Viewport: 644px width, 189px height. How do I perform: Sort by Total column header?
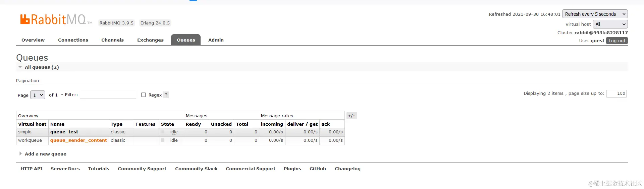click(242, 124)
